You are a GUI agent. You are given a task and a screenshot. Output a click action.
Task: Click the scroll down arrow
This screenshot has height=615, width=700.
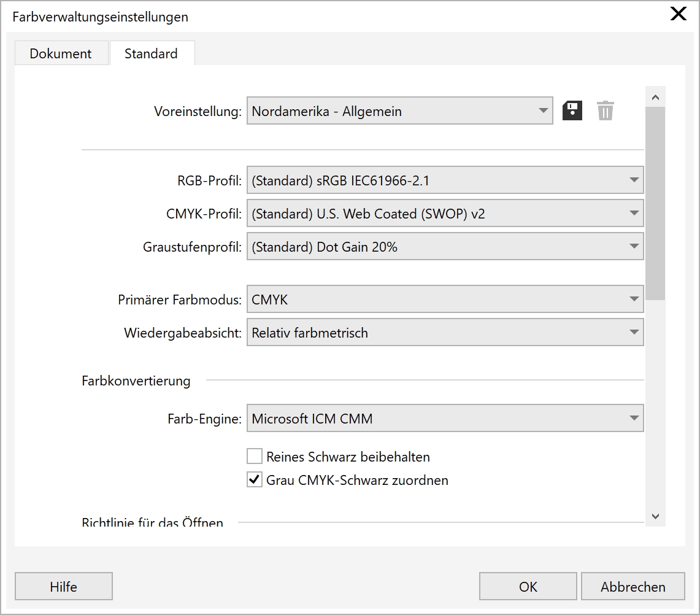click(x=655, y=517)
